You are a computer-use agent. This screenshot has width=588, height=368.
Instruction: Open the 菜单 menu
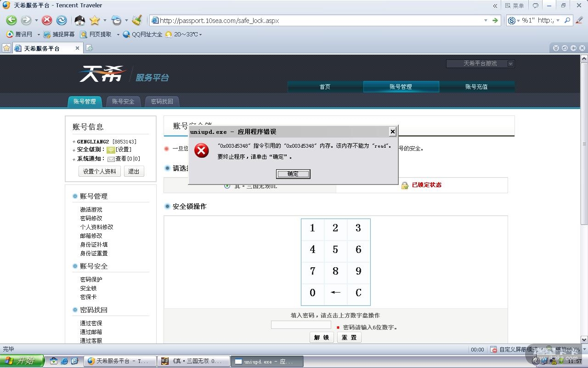[514, 6]
